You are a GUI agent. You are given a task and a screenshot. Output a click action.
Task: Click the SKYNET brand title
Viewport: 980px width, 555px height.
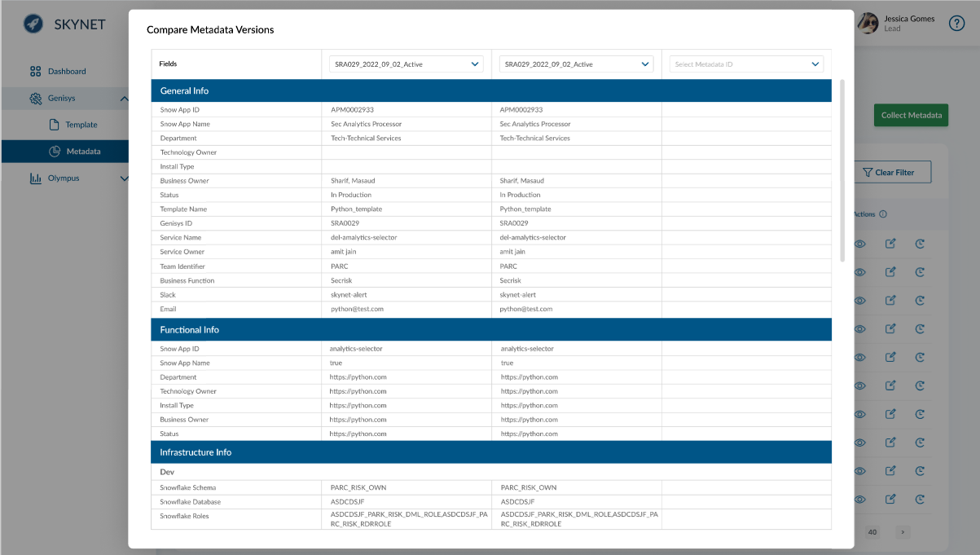tap(80, 24)
